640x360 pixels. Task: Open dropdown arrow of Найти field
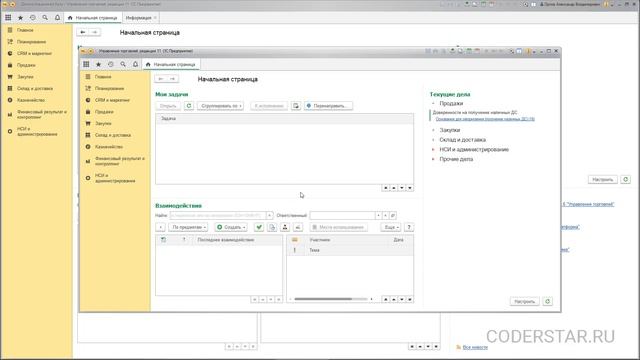pyautogui.click(x=269, y=215)
